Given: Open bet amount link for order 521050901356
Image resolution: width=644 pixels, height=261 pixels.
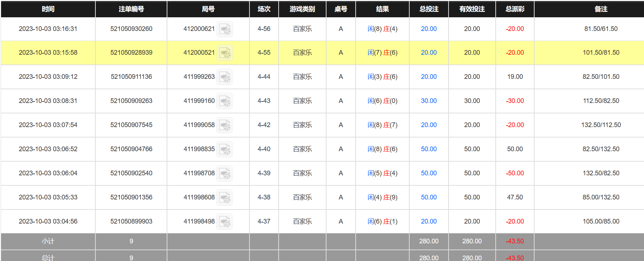Looking at the screenshot, I should coord(429,197).
